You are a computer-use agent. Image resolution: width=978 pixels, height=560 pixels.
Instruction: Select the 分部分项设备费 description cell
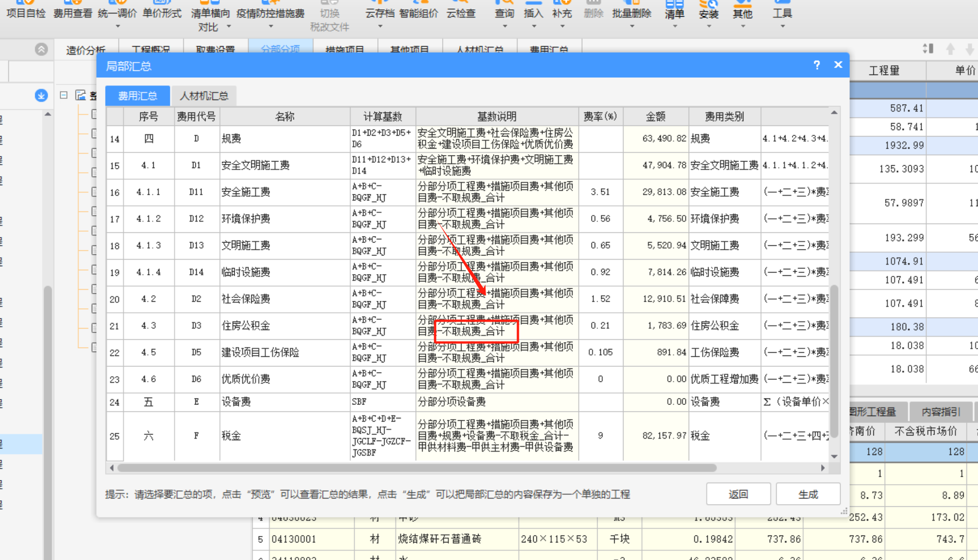tap(497, 402)
